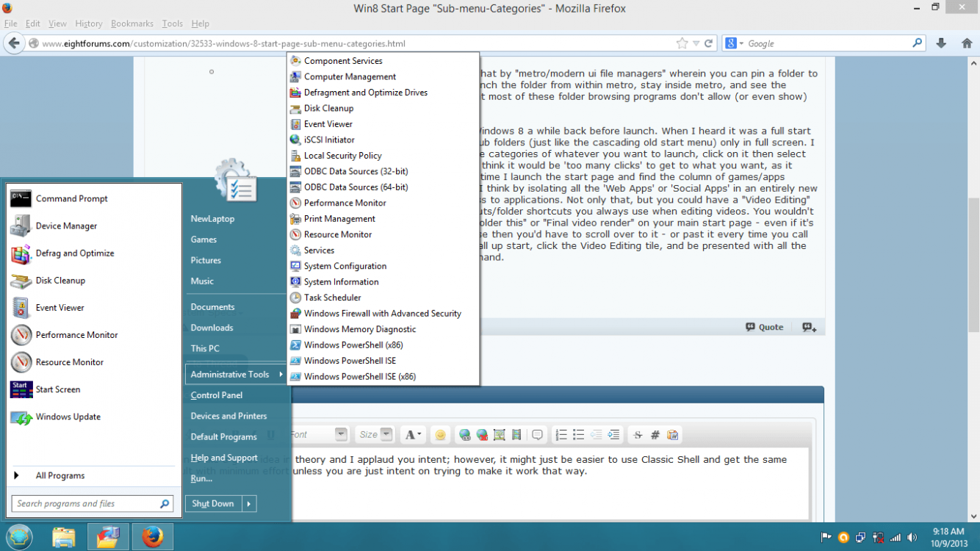Click the insert link globe icon
The width and height of the screenshot is (980, 551).
point(464,435)
